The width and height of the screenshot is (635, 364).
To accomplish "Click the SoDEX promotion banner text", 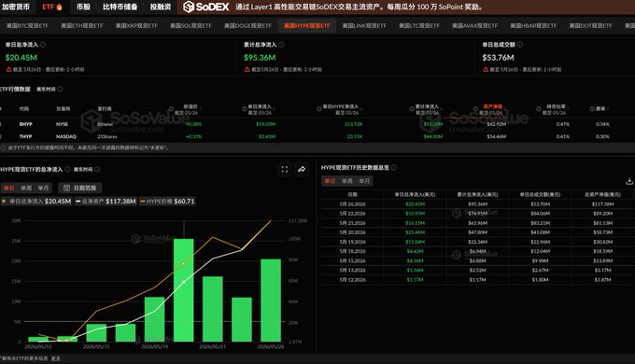I will tap(359, 7).
